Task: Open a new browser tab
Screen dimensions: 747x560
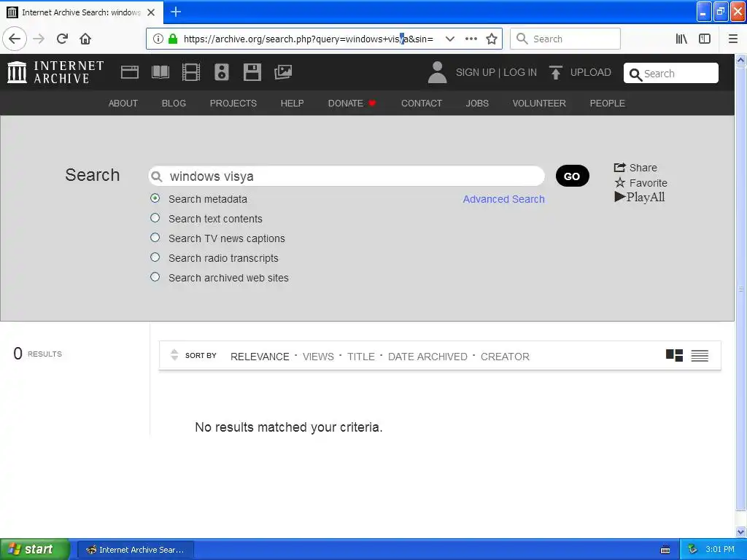Action: [x=176, y=12]
